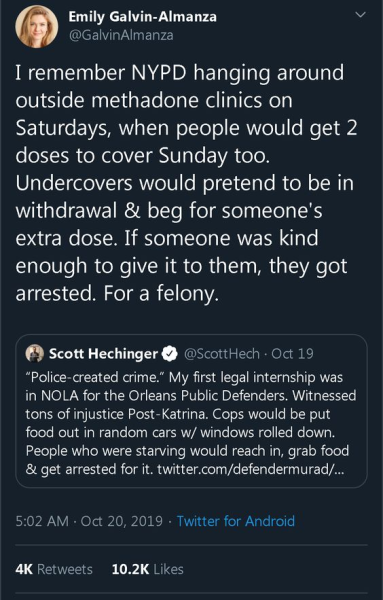The image size is (383, 600).
Task: Click the 4K retweet count number
Action: [x=24, y=569]
